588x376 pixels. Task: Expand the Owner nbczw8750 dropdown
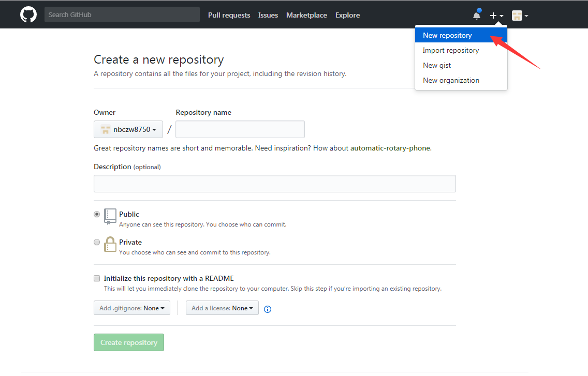(x=128, y=129)
